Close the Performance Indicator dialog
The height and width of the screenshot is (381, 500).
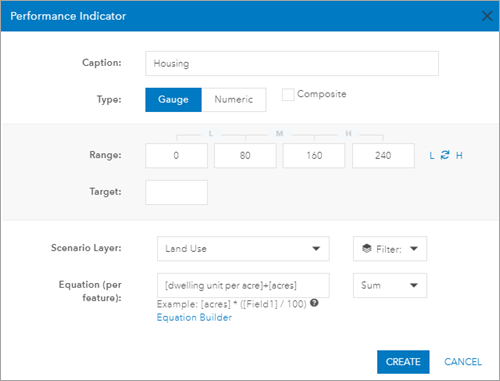[487, 16]
